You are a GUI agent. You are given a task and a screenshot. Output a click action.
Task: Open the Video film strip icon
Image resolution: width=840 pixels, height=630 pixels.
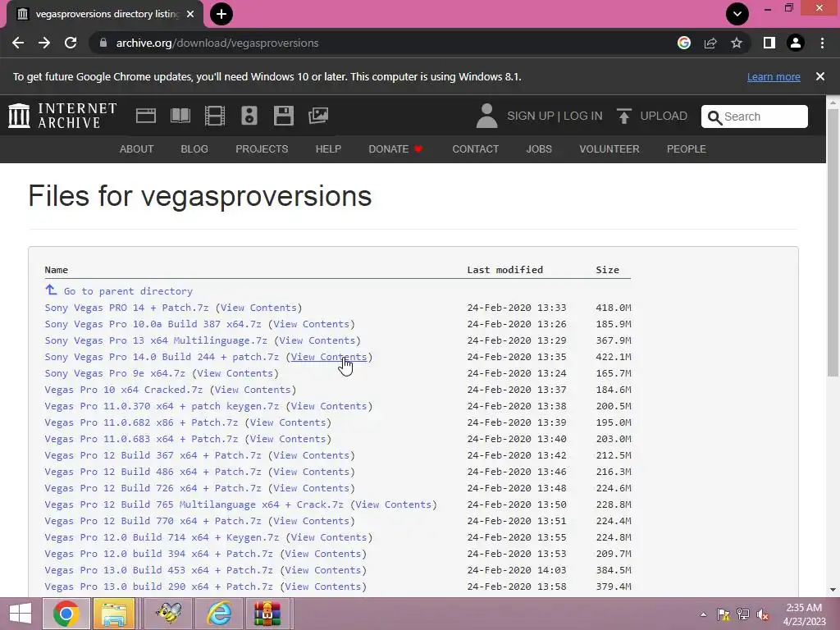(215, 116)
